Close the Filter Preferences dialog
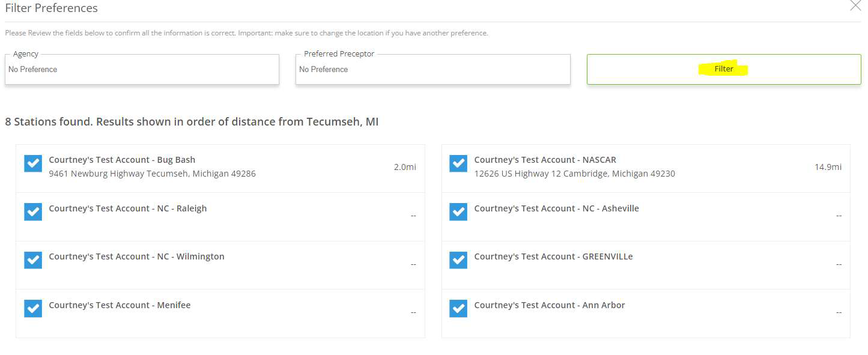The width and height of the screenshot is (868, 355). 855,6
